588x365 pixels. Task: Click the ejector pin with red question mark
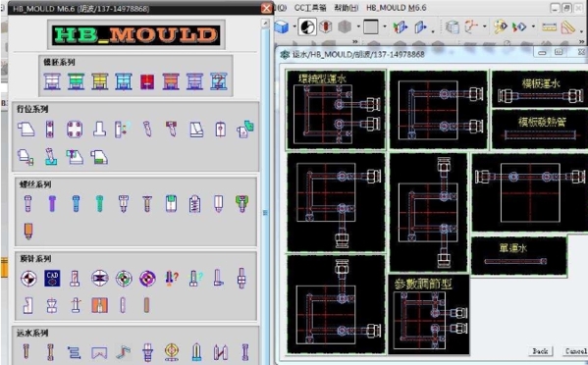pos(172,279)
